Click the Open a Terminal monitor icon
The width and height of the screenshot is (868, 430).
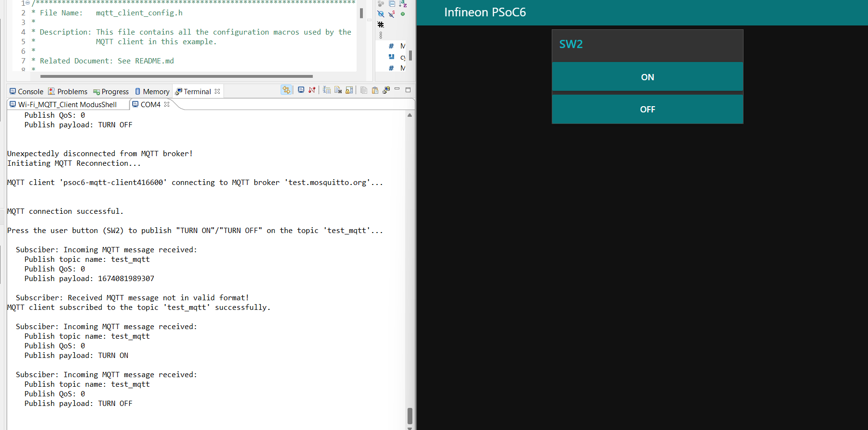coord(301,90)
